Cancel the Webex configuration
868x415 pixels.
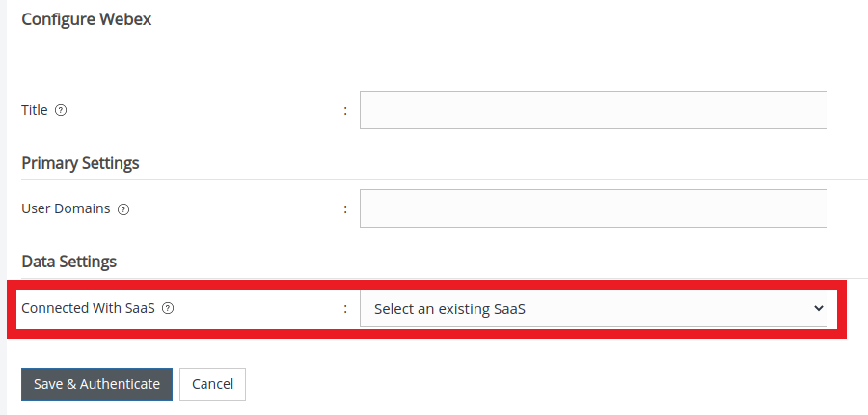click(x=212, y=384)
